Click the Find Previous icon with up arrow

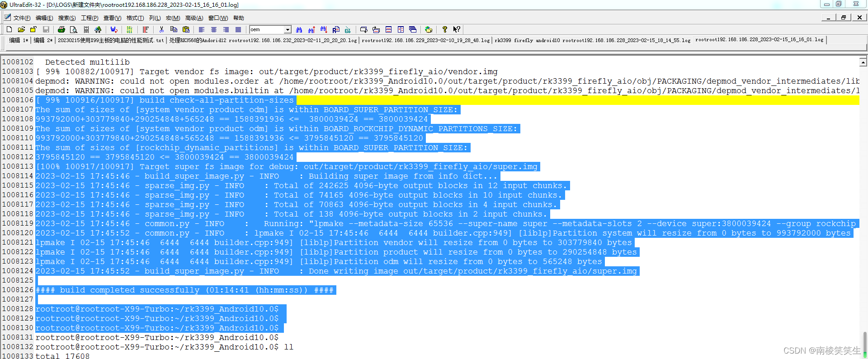point(311,29)
